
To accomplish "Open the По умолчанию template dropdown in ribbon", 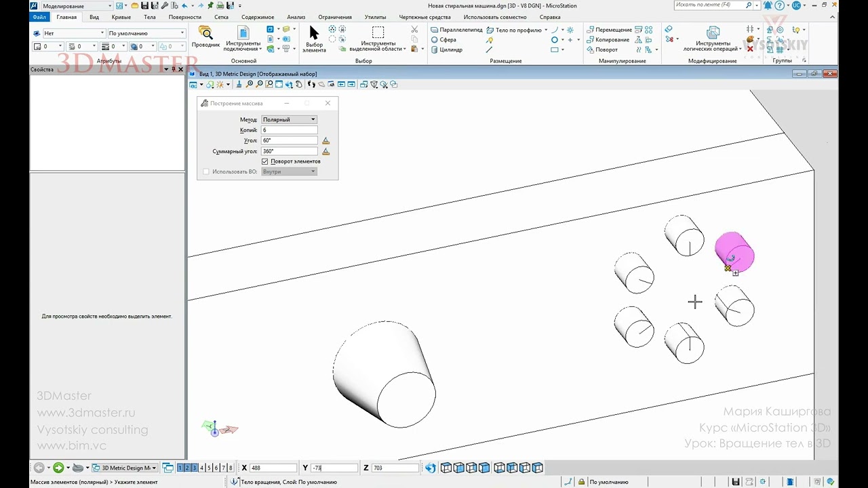I will (x=146, y=33).
